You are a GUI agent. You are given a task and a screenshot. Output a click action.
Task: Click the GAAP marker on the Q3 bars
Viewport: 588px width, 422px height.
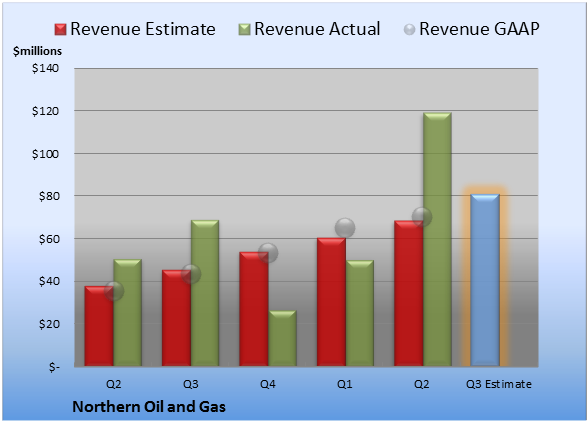(191, 274)
